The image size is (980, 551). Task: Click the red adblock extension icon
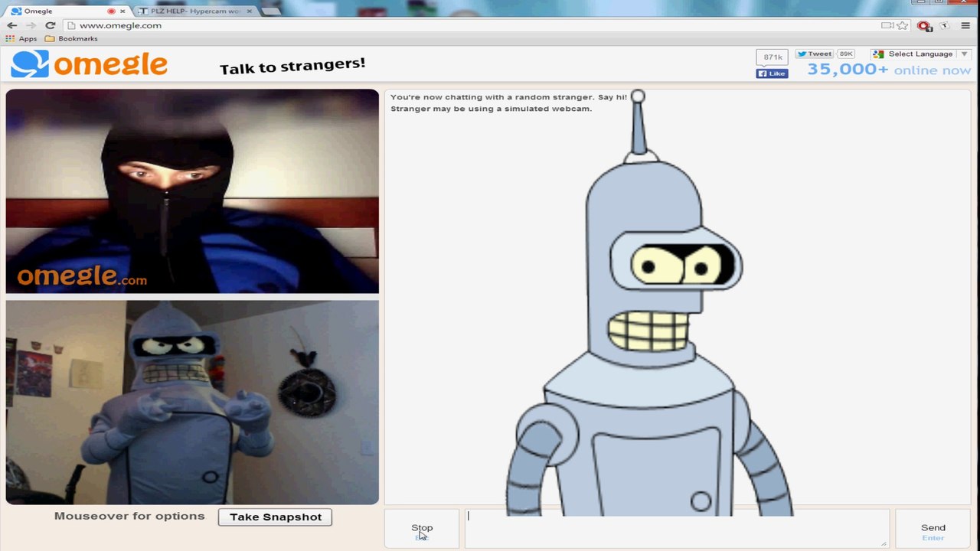pos(924,25)
